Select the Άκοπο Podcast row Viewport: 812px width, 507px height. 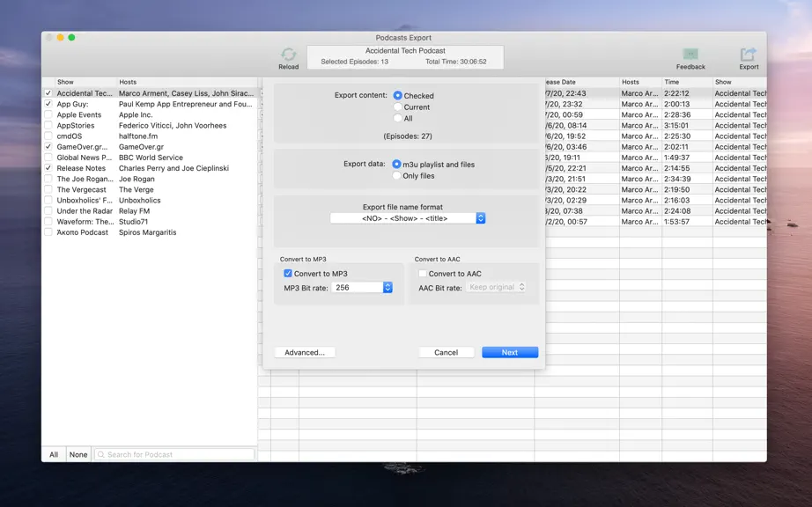coord(150,232)
